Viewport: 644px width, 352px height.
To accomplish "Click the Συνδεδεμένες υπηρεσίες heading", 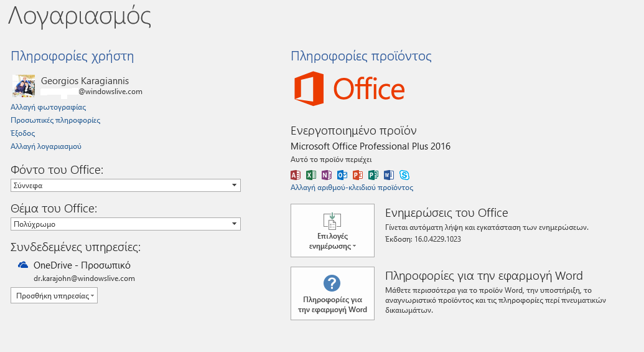I will pyautogui.click(x=75, y=247).
